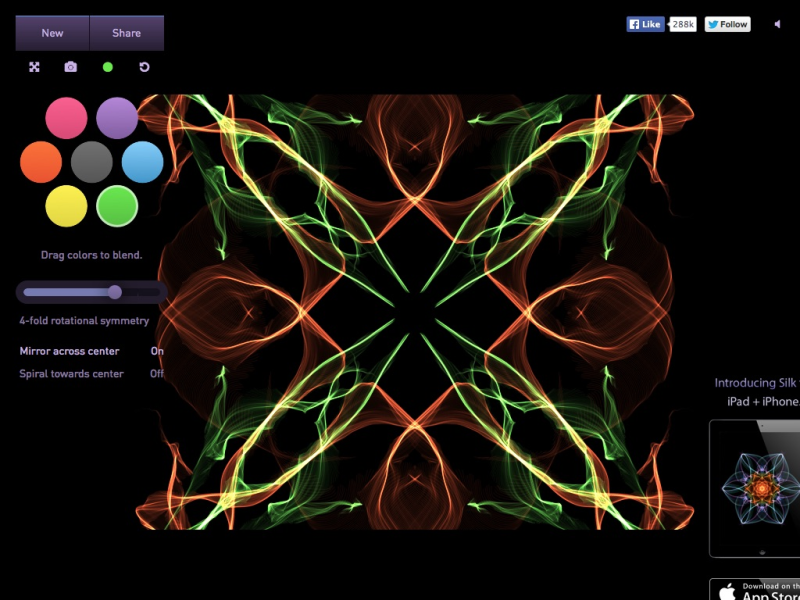Open the Introducing Silk iPad + iPhone link
The image size is (800, 600).
point(755,390)
